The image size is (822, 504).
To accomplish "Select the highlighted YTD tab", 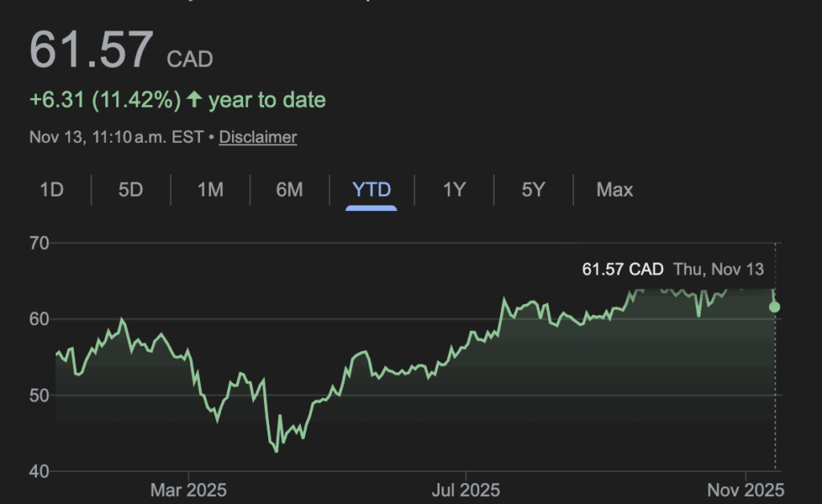I will pos(372,190).
